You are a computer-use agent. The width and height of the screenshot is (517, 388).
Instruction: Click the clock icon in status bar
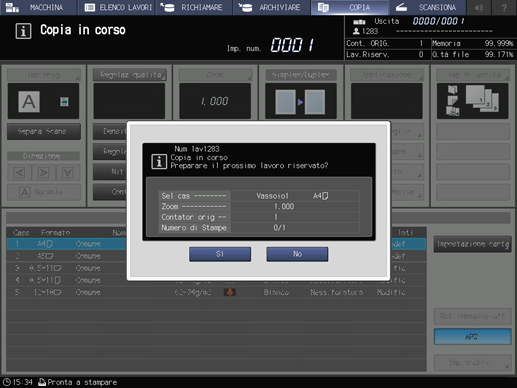(x=6, y=382)
